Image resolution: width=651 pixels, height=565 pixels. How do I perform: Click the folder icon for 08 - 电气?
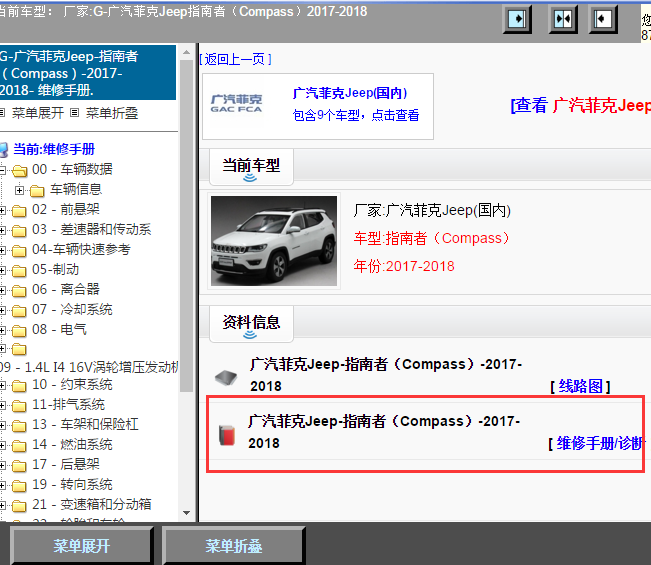(19, 330)
